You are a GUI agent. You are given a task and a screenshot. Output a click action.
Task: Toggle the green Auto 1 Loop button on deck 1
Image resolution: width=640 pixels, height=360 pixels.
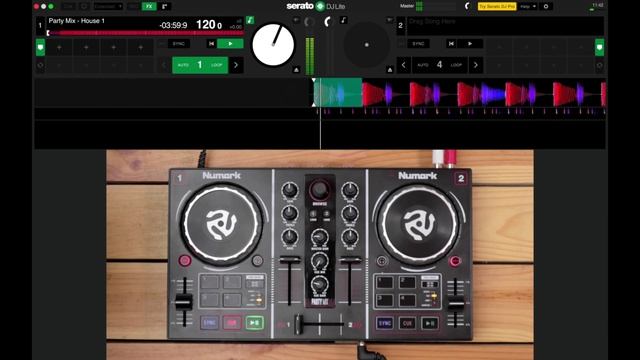(200, 65)
